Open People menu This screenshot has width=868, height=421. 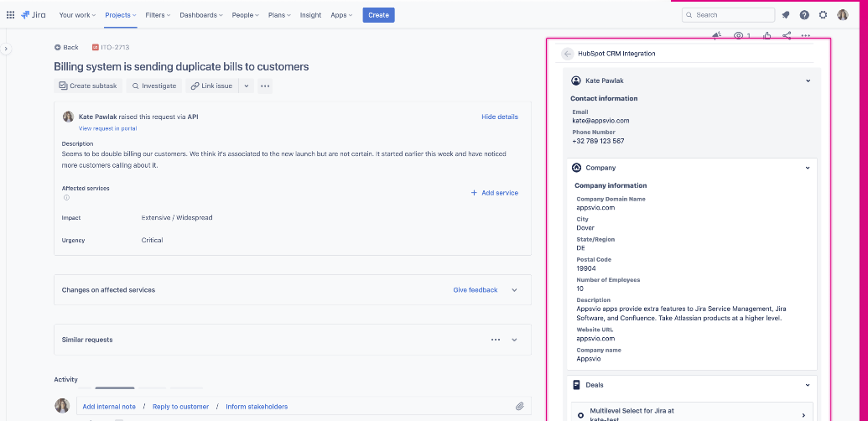(245, 15)
